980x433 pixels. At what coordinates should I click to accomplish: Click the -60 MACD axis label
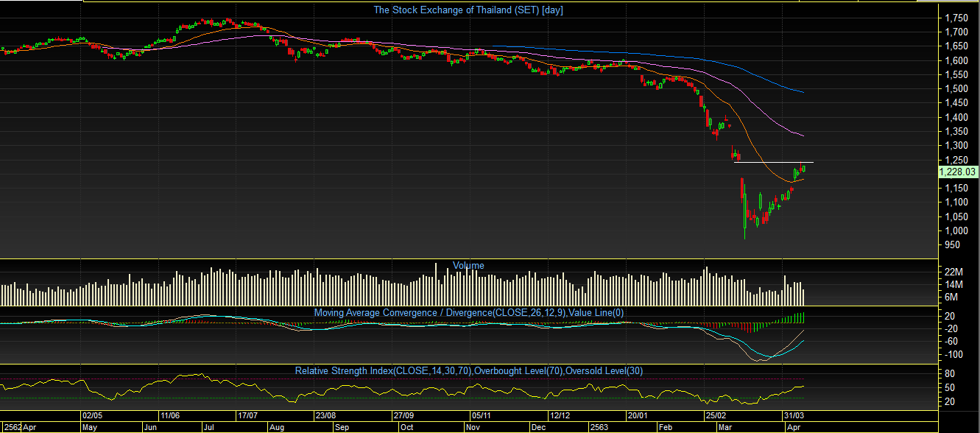click(x=952, y=341)
